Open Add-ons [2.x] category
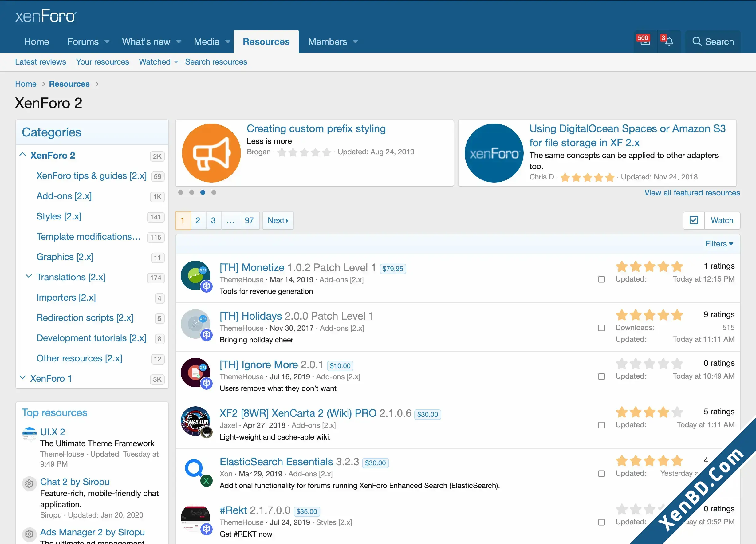Screen dimensions: 756x544 [x=64, y=196]
